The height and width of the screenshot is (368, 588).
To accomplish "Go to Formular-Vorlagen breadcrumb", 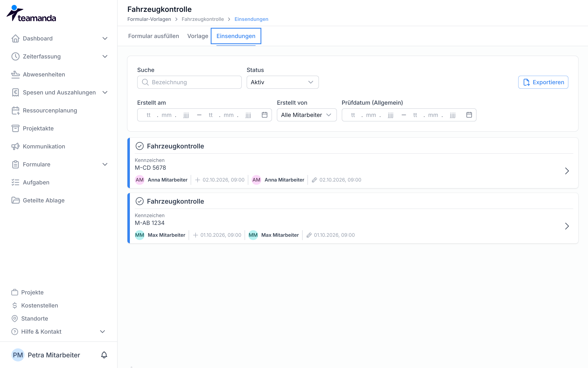I will click(149, 19).
